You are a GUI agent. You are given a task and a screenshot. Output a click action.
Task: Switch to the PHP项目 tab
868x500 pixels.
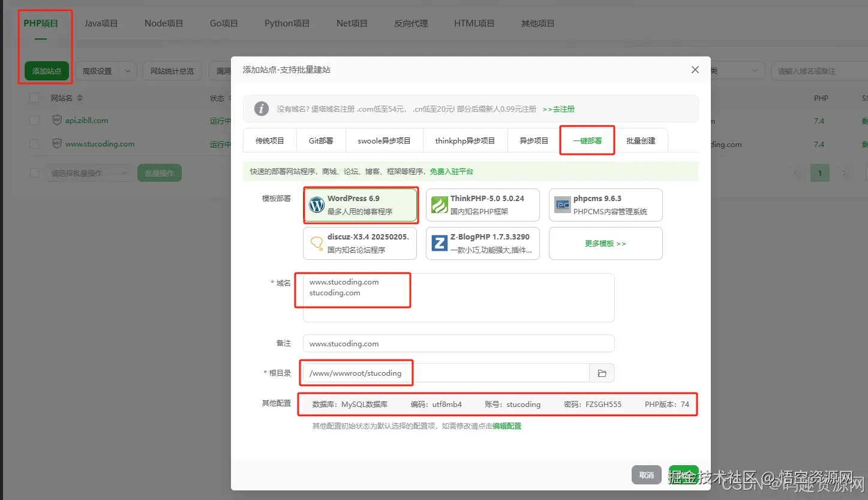[41, 23]
